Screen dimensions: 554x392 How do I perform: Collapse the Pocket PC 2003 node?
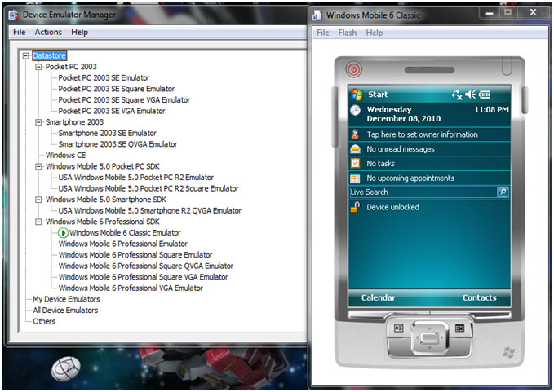pos(38,67)
